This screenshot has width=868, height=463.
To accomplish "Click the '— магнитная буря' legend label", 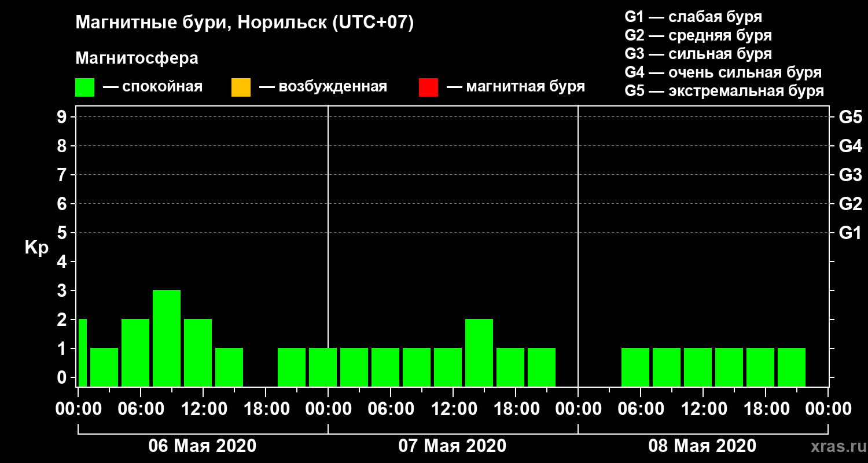I will pyautogui.click(x=516, y=87).
